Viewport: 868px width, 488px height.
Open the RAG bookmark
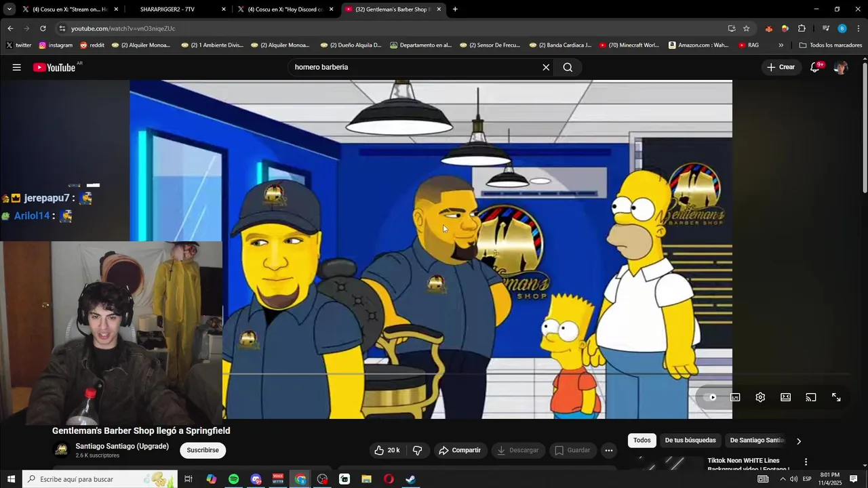[749, 45]
